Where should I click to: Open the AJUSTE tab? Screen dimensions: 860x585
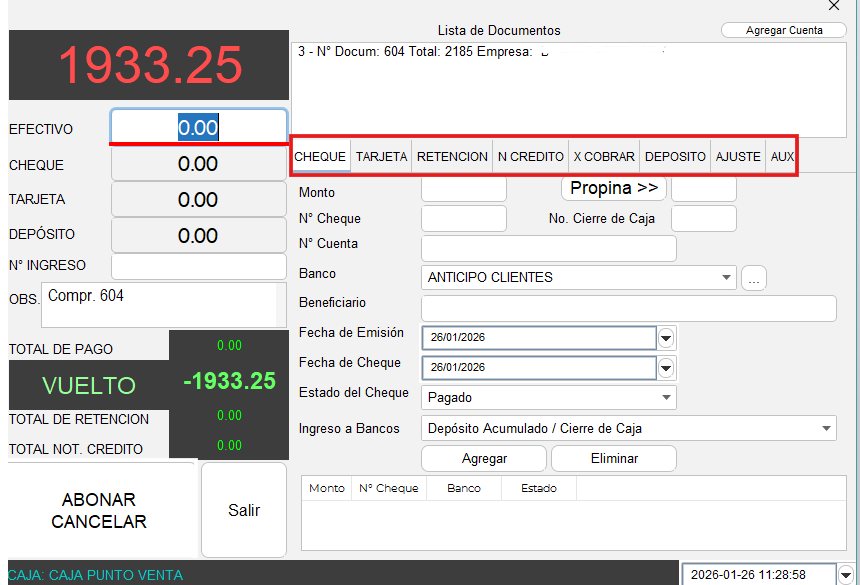(738, 157)
